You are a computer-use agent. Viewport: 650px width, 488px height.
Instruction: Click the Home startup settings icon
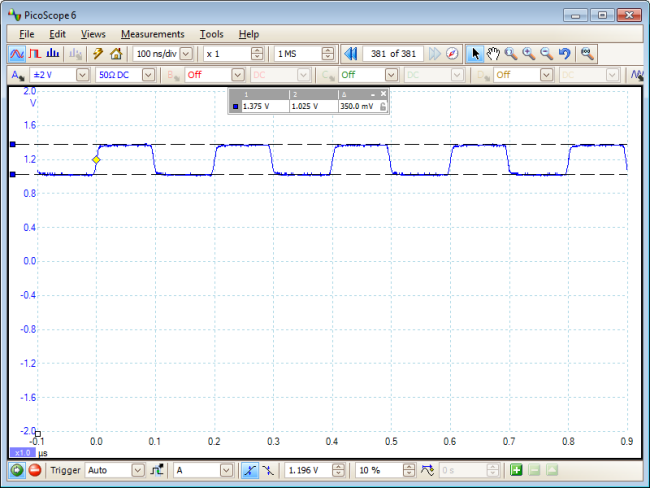click(116, 54)
